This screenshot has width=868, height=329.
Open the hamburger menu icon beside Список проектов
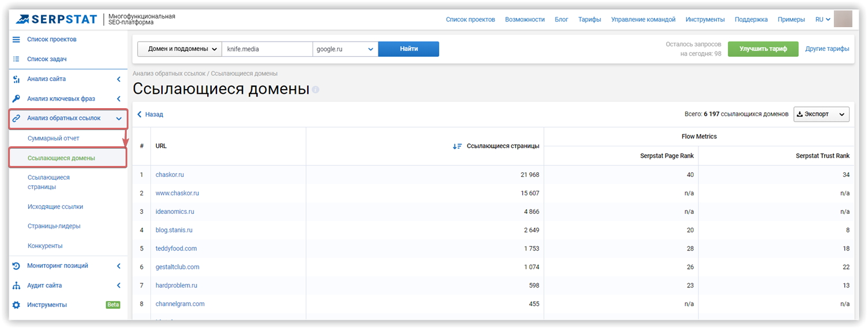pyautogui.click(x=16, y=39)
